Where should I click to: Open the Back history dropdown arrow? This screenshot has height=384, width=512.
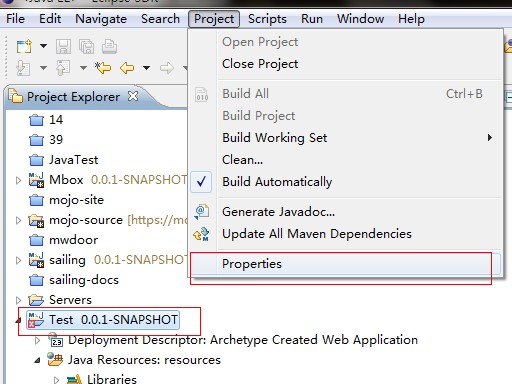coord(146,68)
